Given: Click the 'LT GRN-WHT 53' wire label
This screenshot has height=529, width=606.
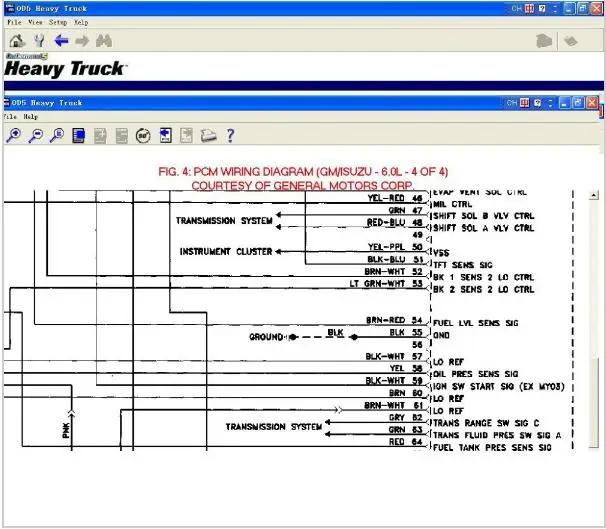Looking at the screenshot, I should (x=386, y=284).
